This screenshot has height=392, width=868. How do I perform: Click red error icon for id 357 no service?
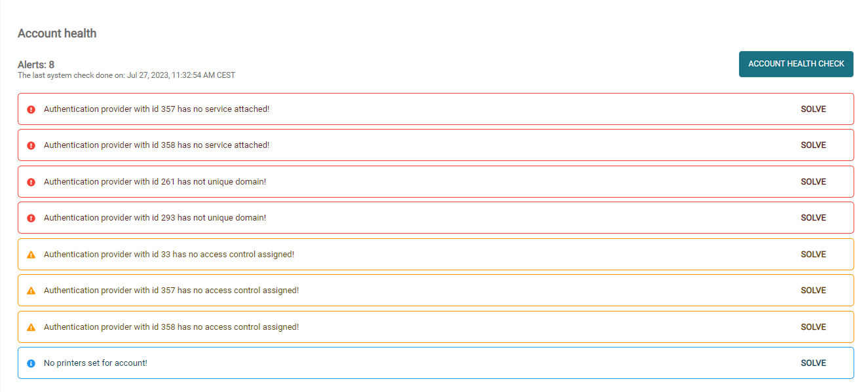coord(31,109)
